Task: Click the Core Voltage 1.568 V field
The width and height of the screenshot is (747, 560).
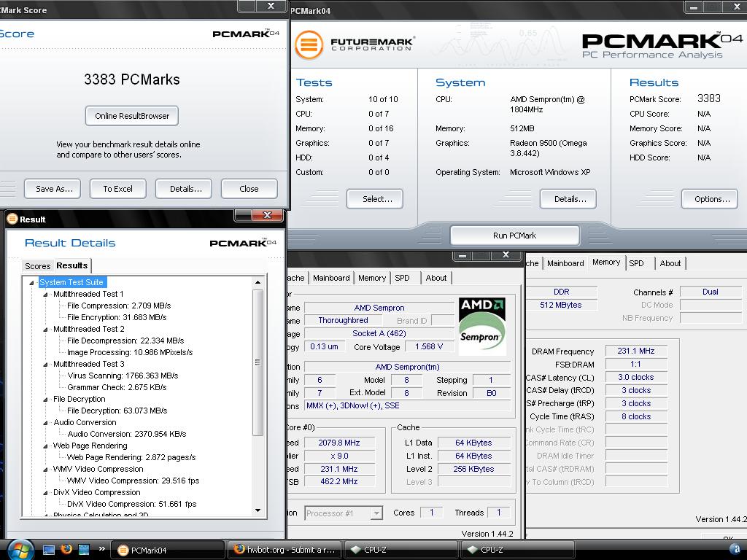Action: (x=429, y=346)
